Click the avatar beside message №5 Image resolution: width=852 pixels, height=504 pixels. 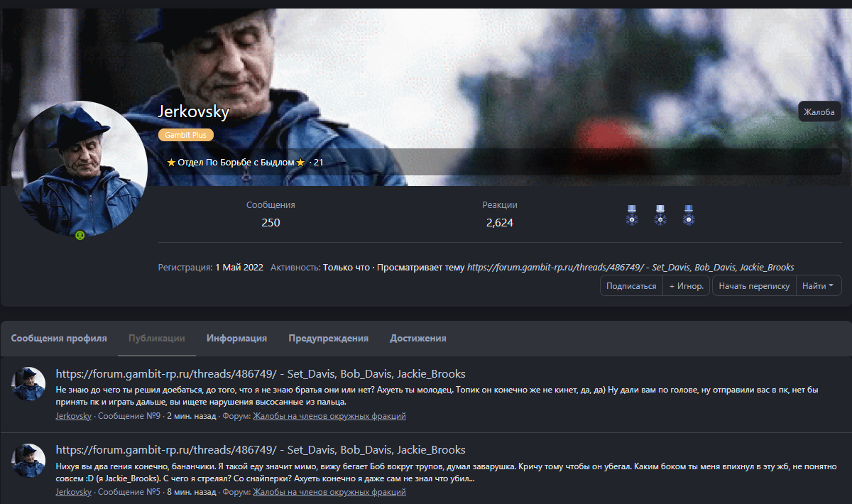click(x=29, y=460)
